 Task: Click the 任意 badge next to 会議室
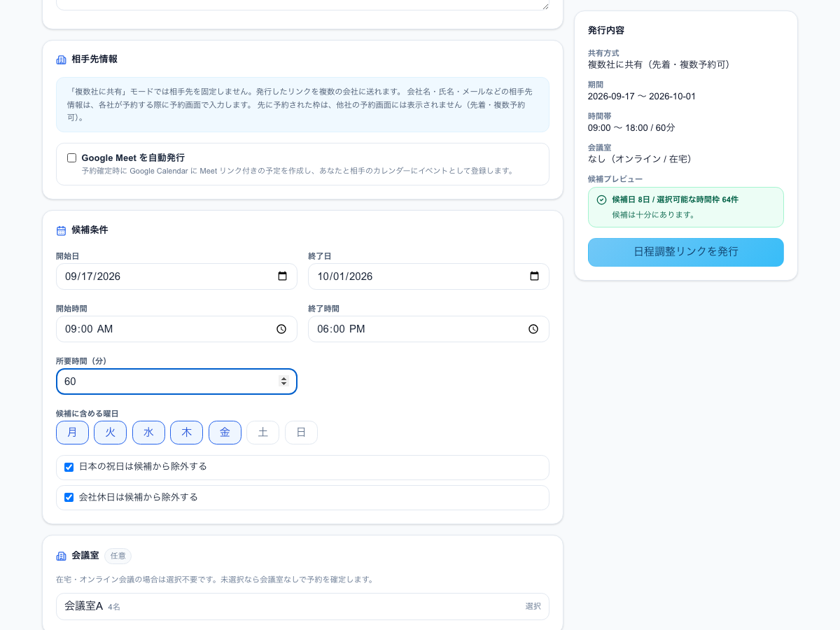(118, 556)
